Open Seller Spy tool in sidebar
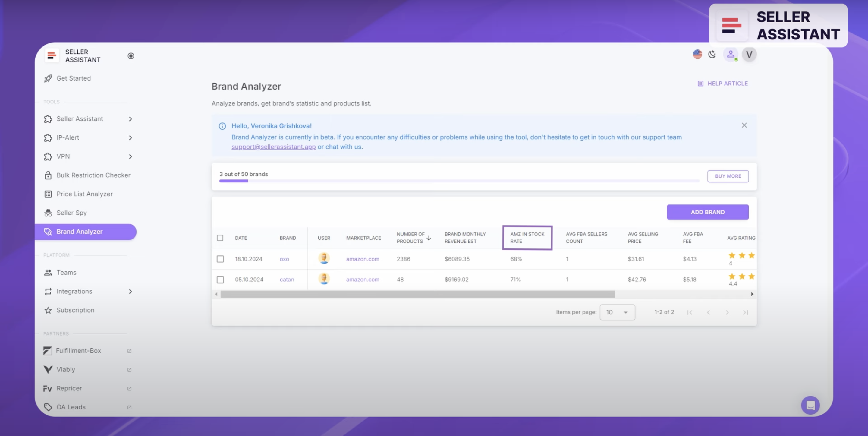This screenshot has width=868, height=436. 71,213
